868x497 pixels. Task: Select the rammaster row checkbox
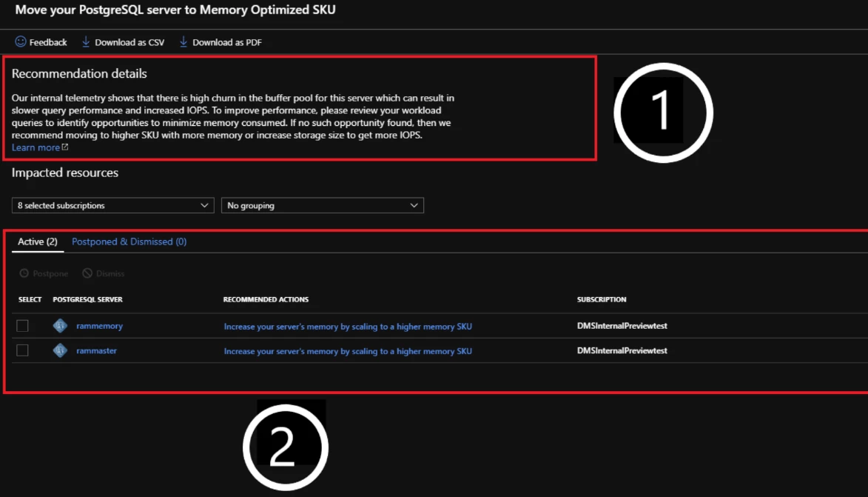(x=22, y=350)
